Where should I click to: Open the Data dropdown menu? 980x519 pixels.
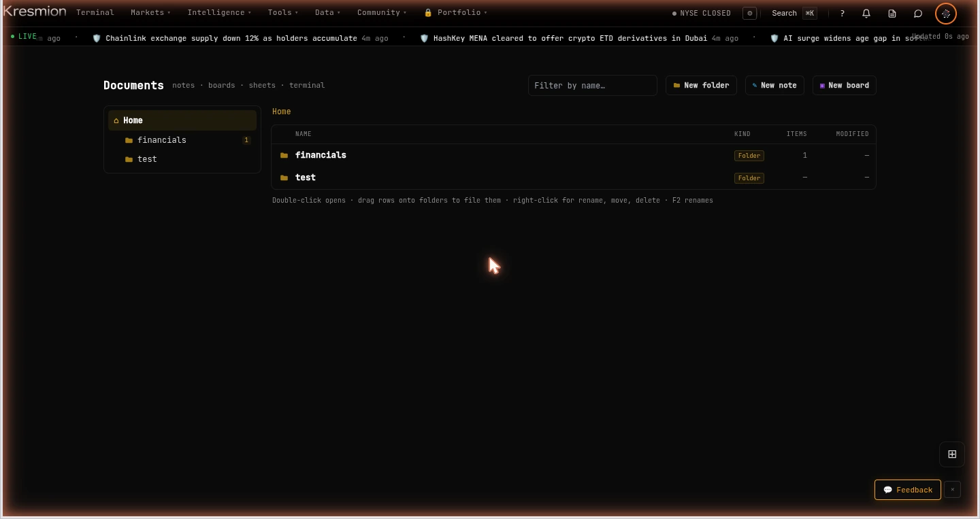(328, 12)
